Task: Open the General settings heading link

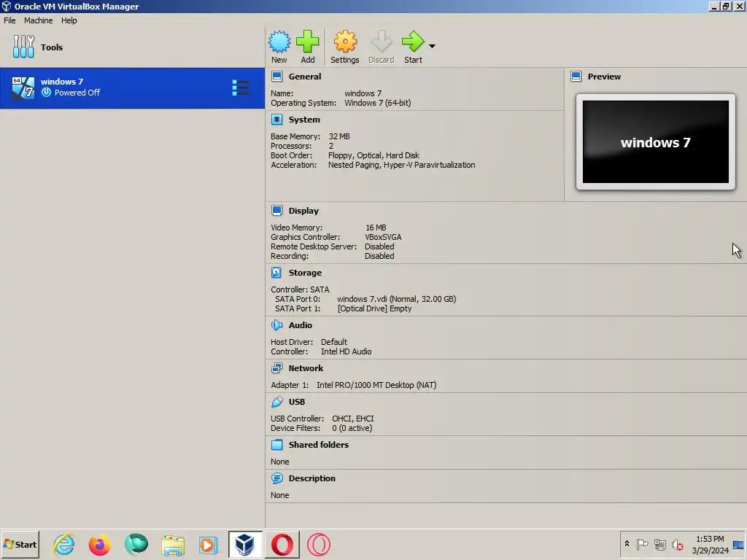Action: (305, 76)
